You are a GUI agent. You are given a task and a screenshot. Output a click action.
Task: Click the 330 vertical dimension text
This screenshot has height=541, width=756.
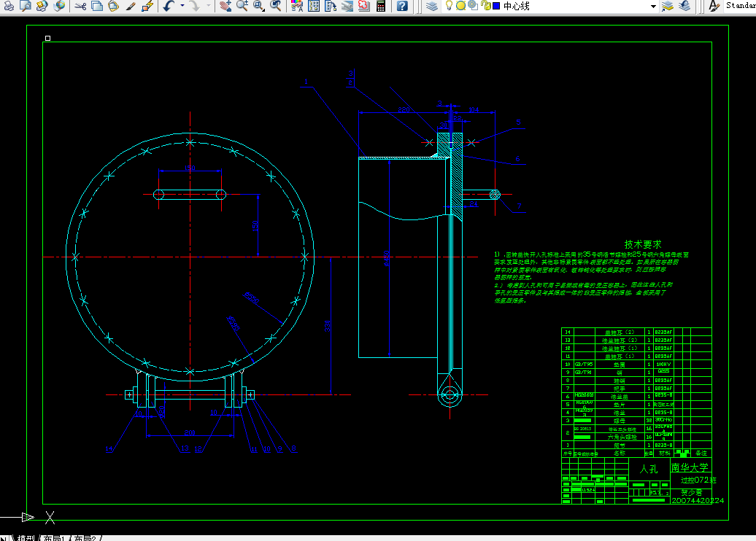click(328, 326)
